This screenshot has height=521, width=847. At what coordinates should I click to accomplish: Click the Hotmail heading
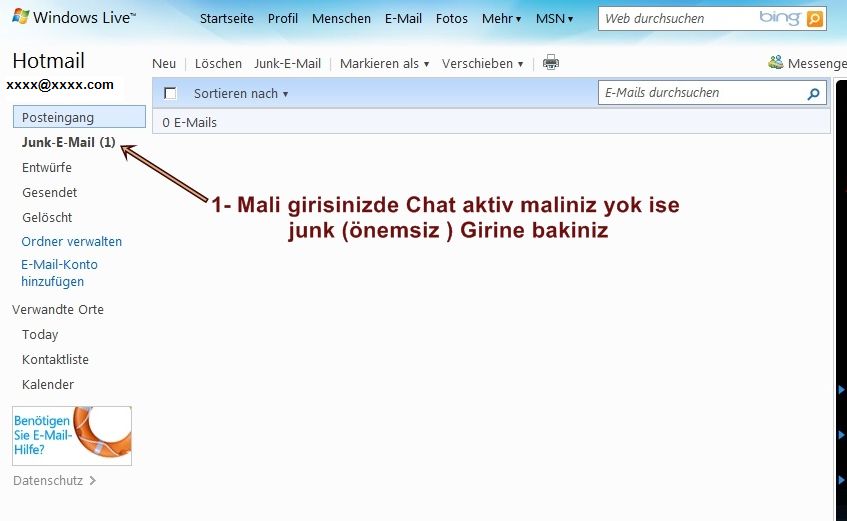(x=49, y=61)
